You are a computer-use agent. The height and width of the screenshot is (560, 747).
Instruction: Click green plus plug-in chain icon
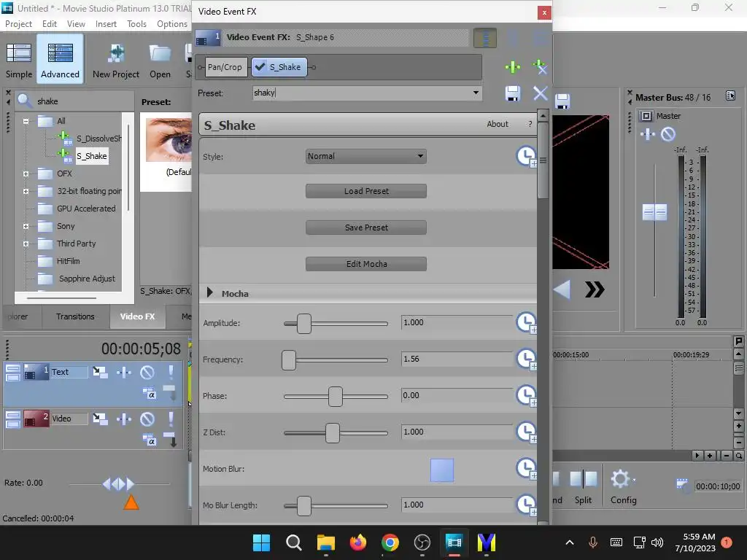[513, 67]
